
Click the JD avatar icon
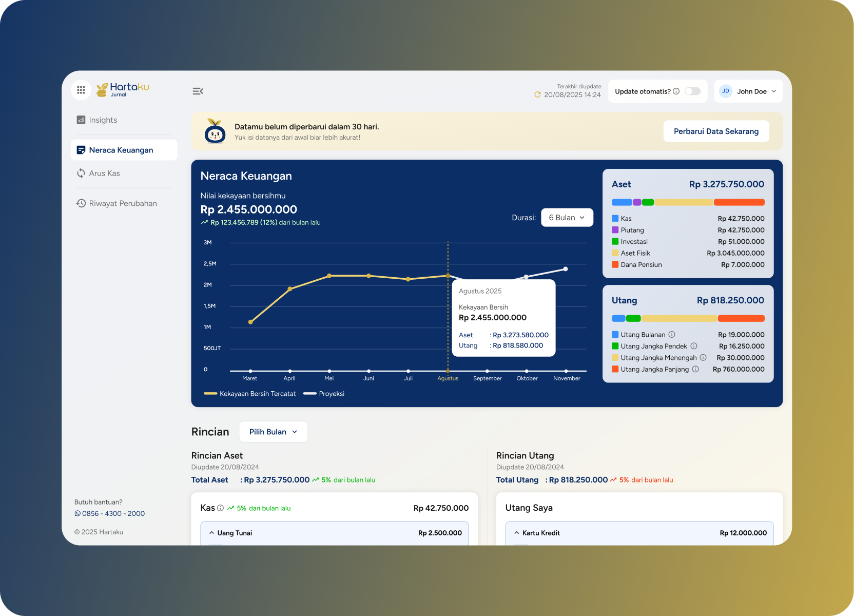tap(725, 91)
